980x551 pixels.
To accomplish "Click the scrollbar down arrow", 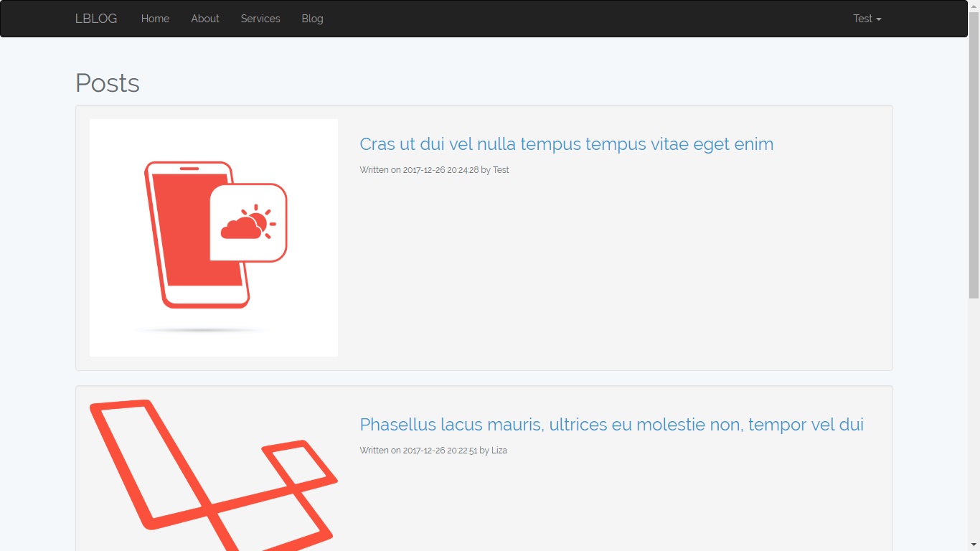I will pos(974,545).
